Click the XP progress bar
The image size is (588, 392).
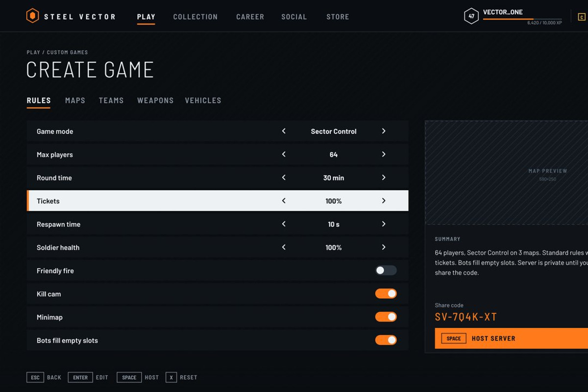522,19
